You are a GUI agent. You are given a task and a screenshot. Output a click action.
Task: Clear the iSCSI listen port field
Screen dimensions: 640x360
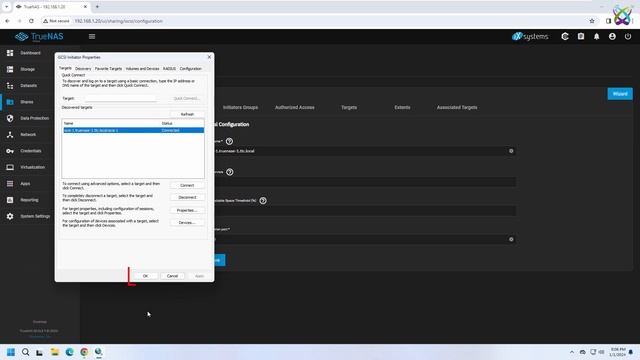(511, 240)
